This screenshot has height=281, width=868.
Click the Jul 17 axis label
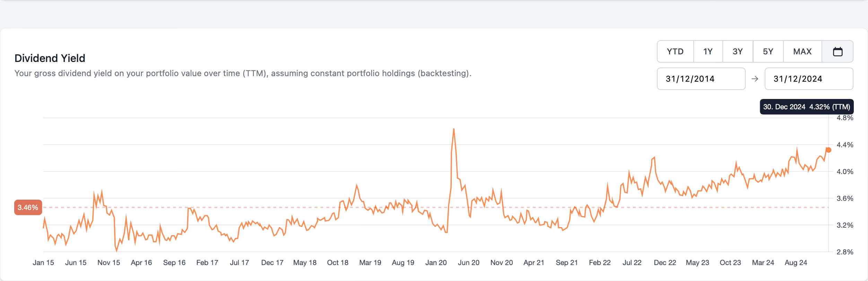click(x=240, y=263)
